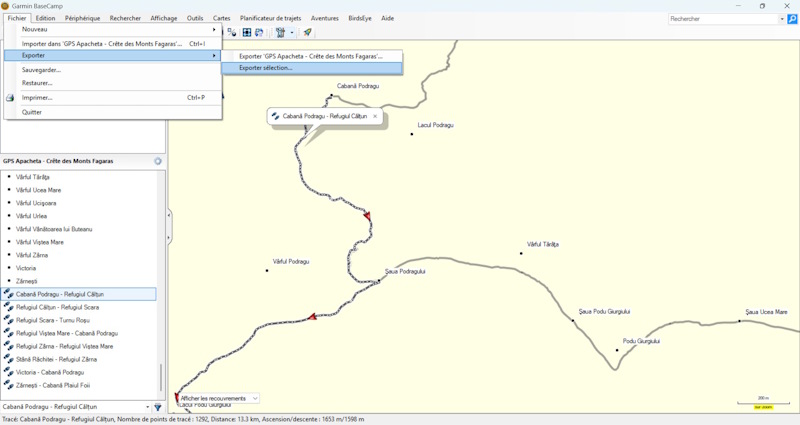Click the percent measure tool icon

click(x=232, y=32)
